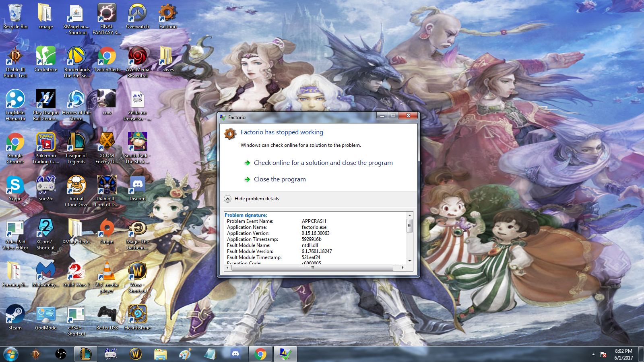
Task: Select the XMageLauncher shortcut icon
Action: 76,19
